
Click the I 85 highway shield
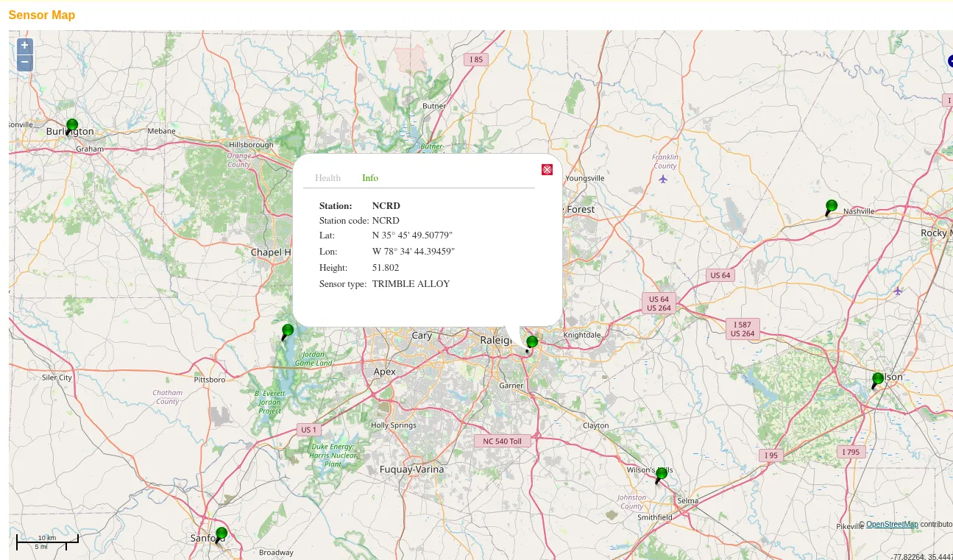pos(477,60)
